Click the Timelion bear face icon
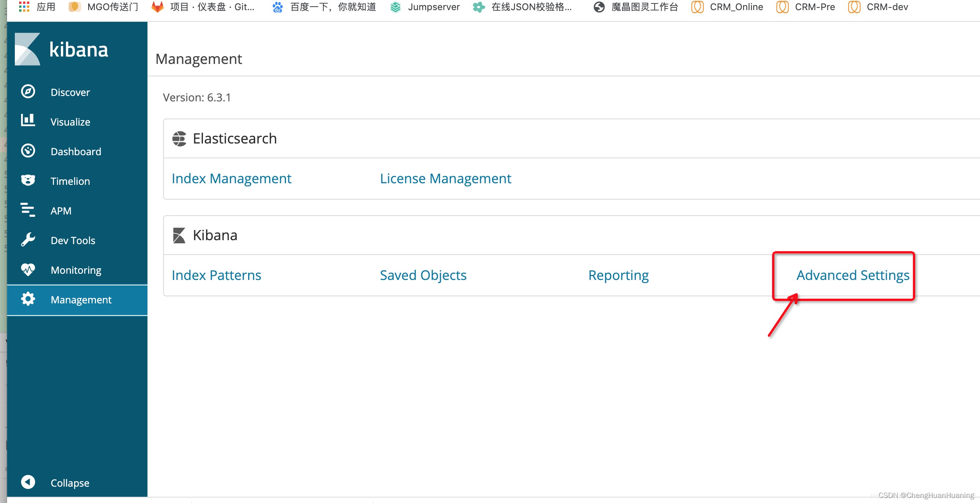This screenshot has width=980, height=503. pos(28,180)
